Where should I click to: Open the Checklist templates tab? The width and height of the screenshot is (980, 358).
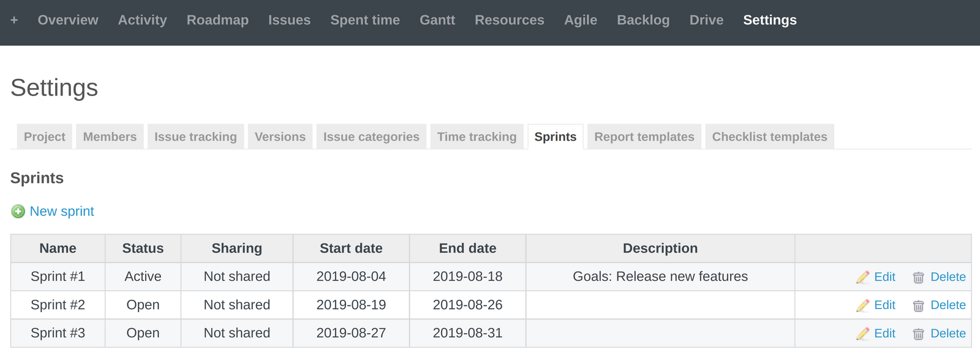[769, 136]
